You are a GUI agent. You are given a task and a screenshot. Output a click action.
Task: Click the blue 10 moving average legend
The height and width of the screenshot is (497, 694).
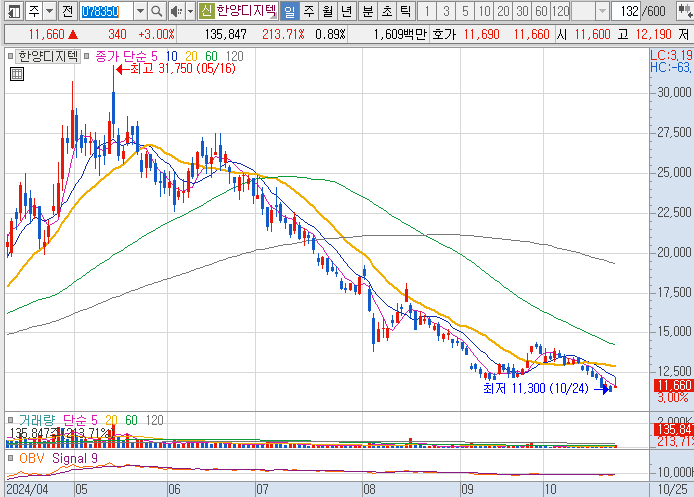coord(172,56)
